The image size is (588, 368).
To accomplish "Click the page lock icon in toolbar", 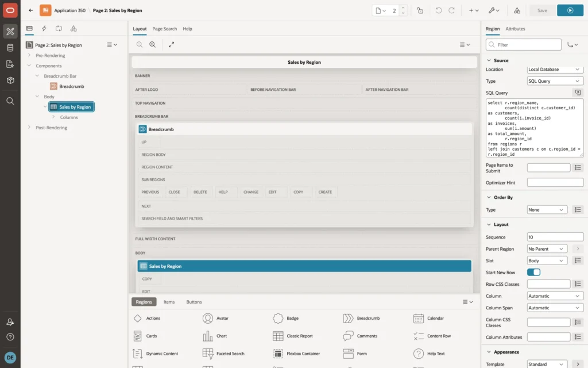I will pyautogui.click(x=420, y=10).
